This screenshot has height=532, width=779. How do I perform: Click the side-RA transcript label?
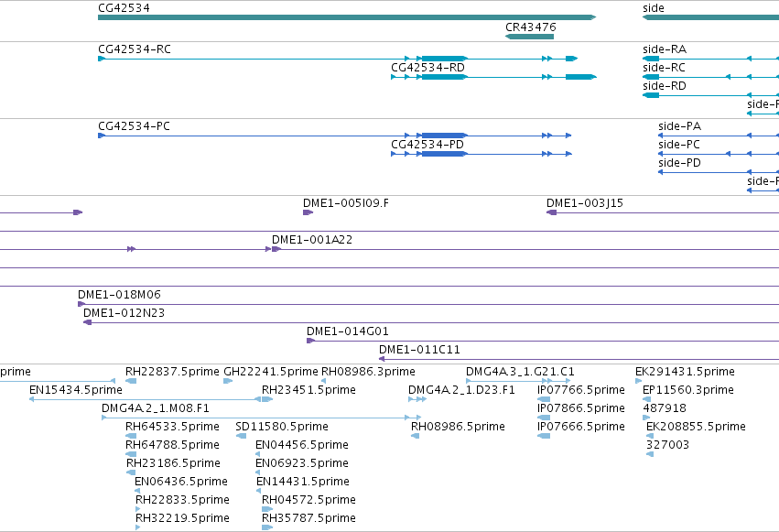[665, 49]
